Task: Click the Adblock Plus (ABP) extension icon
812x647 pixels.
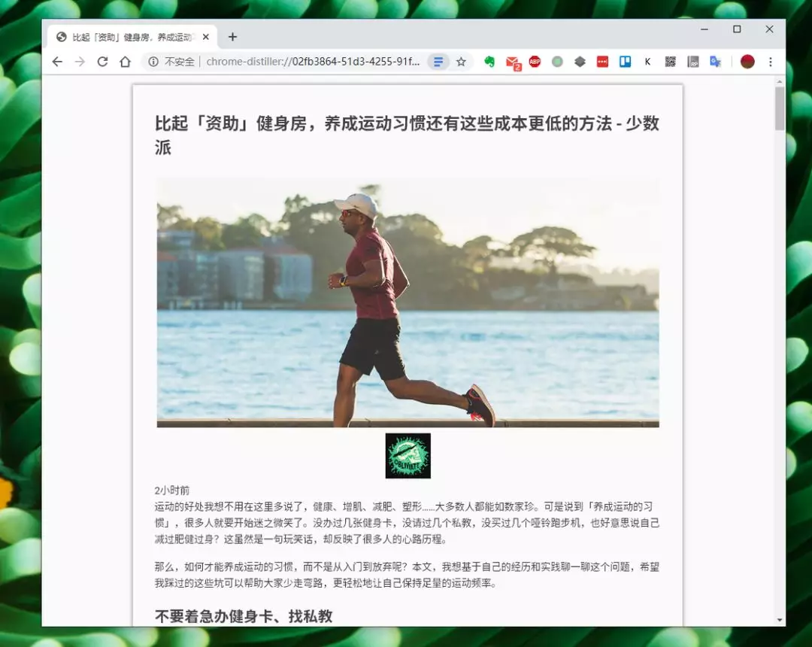Action: pyautogui.click(x=535, y=62)
